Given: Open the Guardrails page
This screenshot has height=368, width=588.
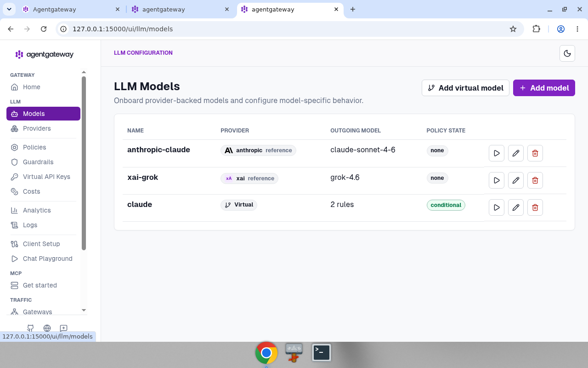Looking at the screenshot, I should point(43,162).
